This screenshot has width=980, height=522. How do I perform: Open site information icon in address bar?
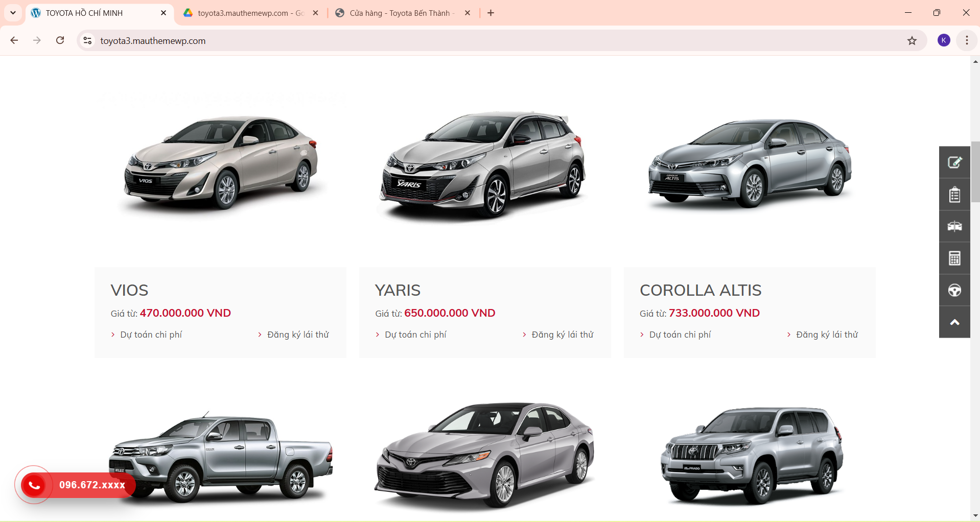88,40
